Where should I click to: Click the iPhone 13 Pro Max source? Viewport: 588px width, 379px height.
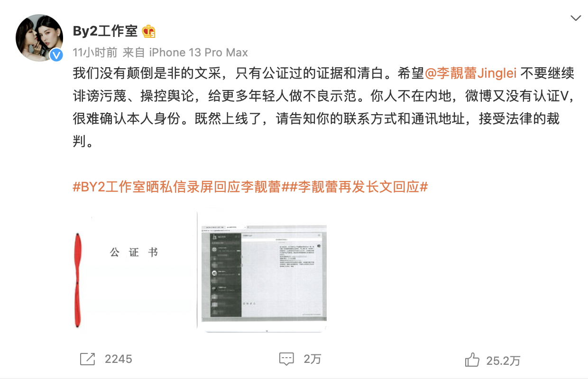click(x=199, y=52)
